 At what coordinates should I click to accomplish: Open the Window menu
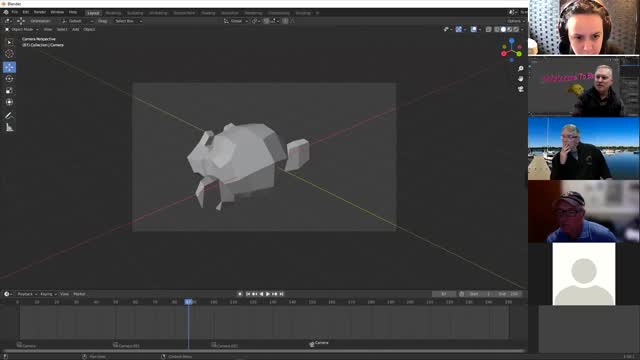(57, 13)
